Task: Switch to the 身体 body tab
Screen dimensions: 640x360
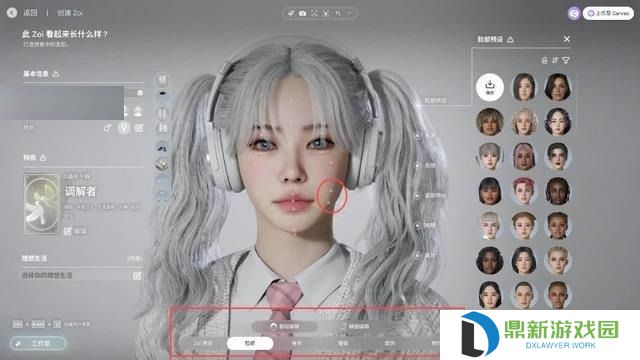Action: 296,343
